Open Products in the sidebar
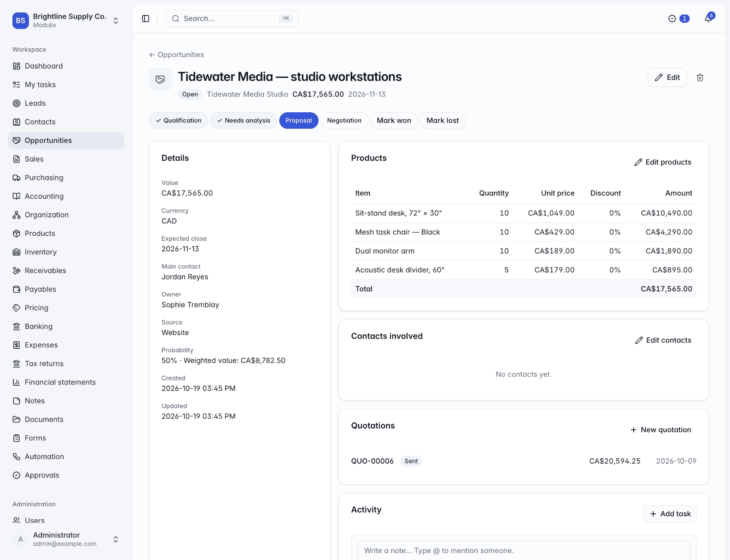 [x=66, y=233]
